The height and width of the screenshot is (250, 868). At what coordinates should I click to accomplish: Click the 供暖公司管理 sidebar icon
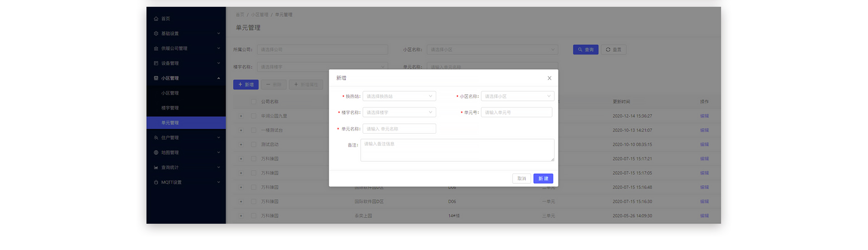click(156, 48)
